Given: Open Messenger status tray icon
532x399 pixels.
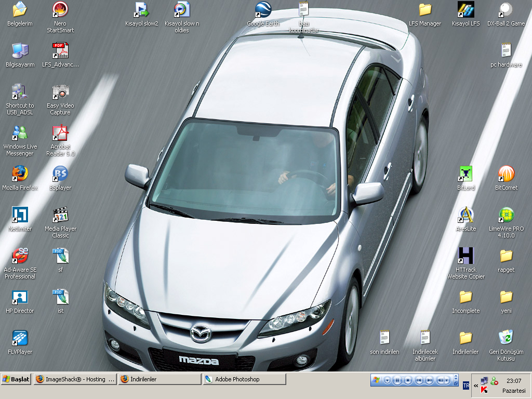Looking at the screenshot, I should [x=495, y=381].
